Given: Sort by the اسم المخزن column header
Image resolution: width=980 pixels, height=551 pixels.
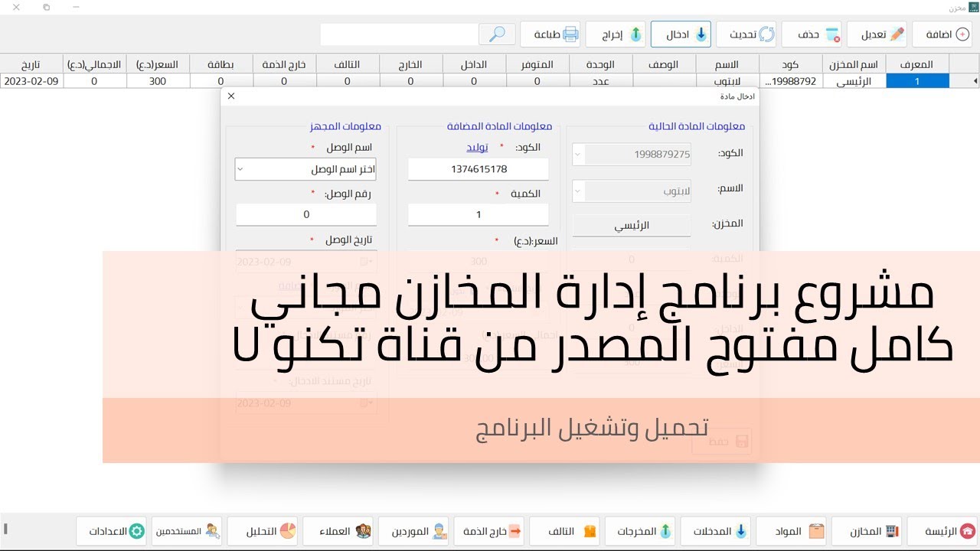Looking at the screenshot, I should point(854,64).
